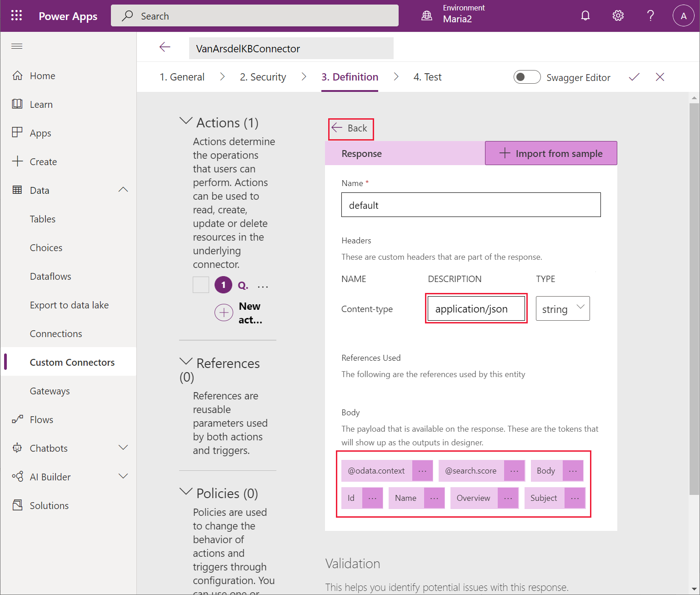700x595 pixels.
Task: Open the app launcher waffle icon
Action: (17, 16)
